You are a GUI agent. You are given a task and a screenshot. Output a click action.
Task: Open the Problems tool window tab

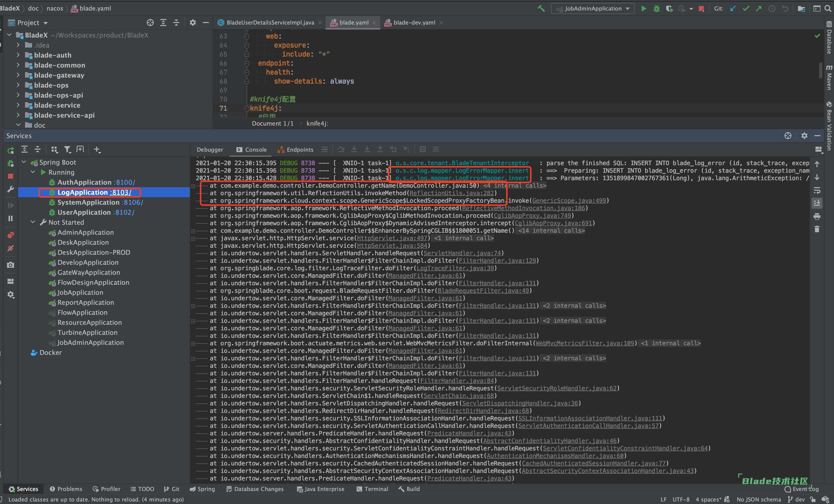click(x=66, y=489)
